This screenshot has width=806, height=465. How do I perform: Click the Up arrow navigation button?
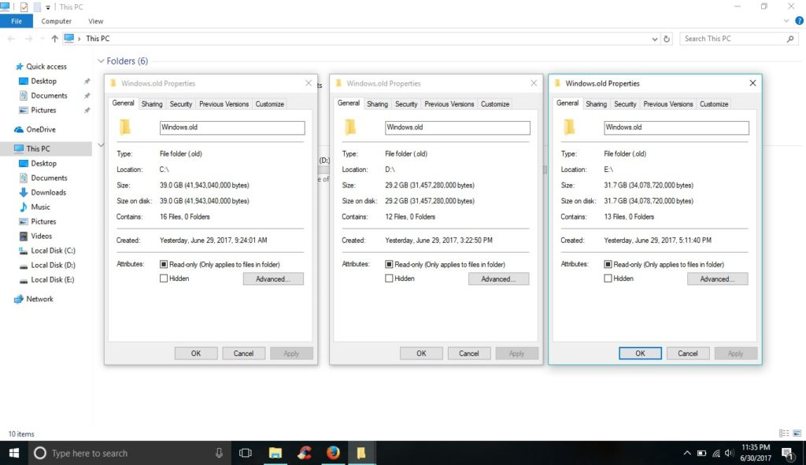click(x=54, y=39)
